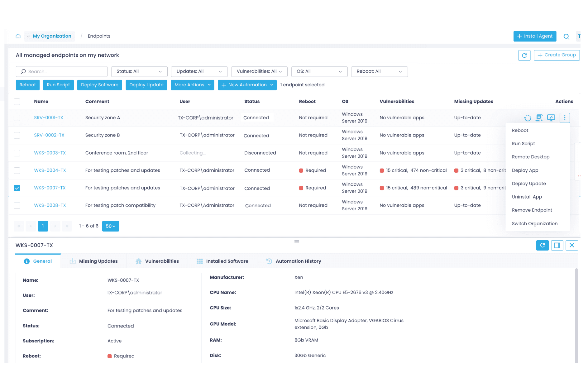
Task: Switch to the Automation History tab
Action: click(294, 261)
